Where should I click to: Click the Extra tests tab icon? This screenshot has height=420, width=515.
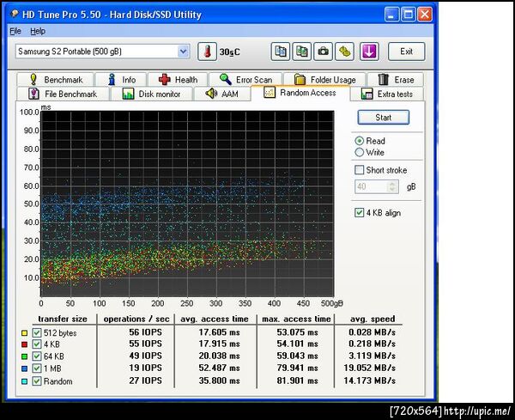367,94
